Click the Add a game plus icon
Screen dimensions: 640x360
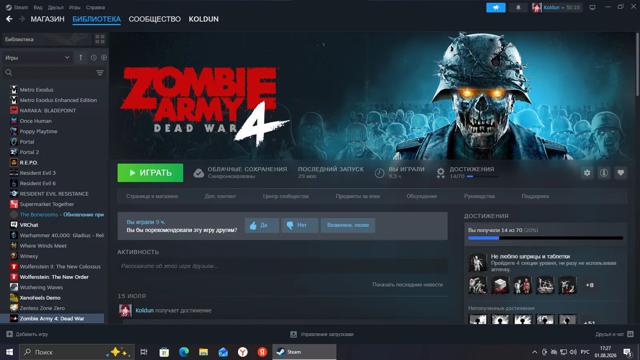coord(9,334)
